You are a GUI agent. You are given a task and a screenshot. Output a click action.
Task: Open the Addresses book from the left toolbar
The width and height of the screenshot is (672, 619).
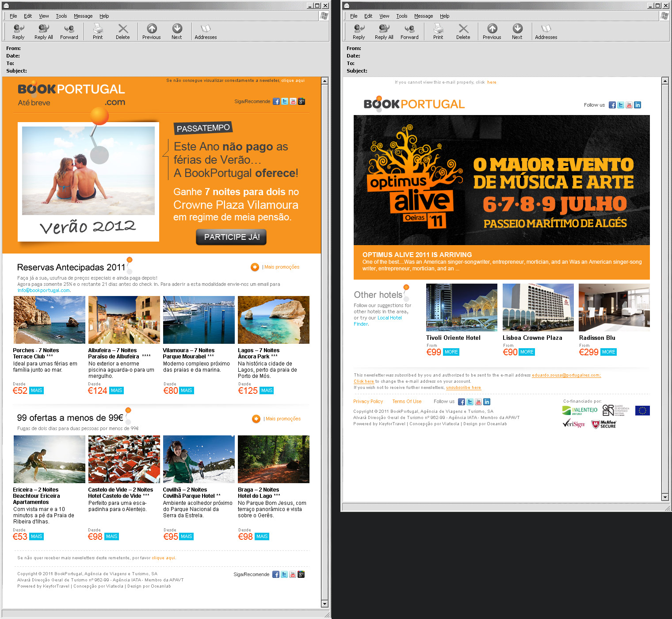click(206, 31)
